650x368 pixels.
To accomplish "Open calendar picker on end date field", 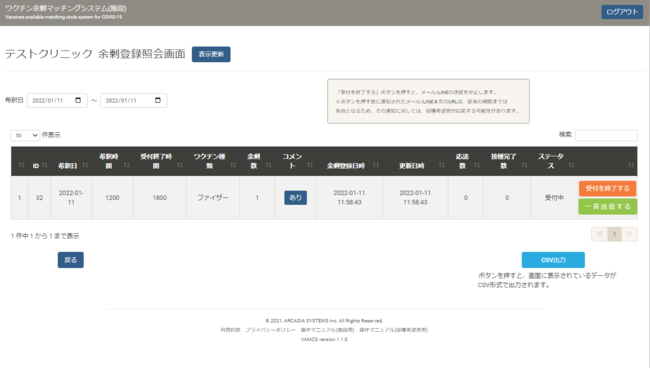I will click(158, 100).
